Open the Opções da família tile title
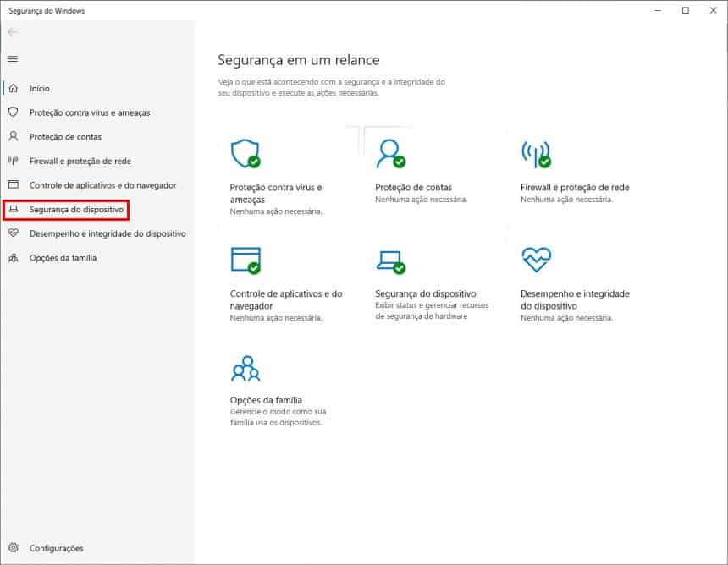The width and height of the screenshot is (728, 565). point(266,400)
